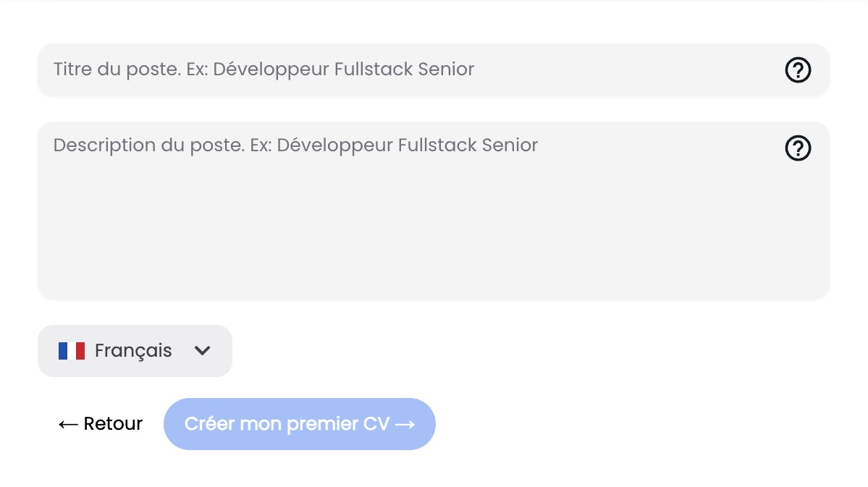The image size is (868, 487).
Task: Click Créer mon premier CV button
Action: tap(300, 424)
